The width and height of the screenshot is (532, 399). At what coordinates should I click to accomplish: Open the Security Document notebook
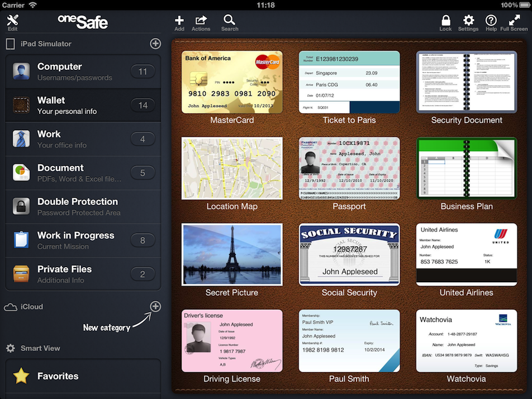tap(467, 82)
